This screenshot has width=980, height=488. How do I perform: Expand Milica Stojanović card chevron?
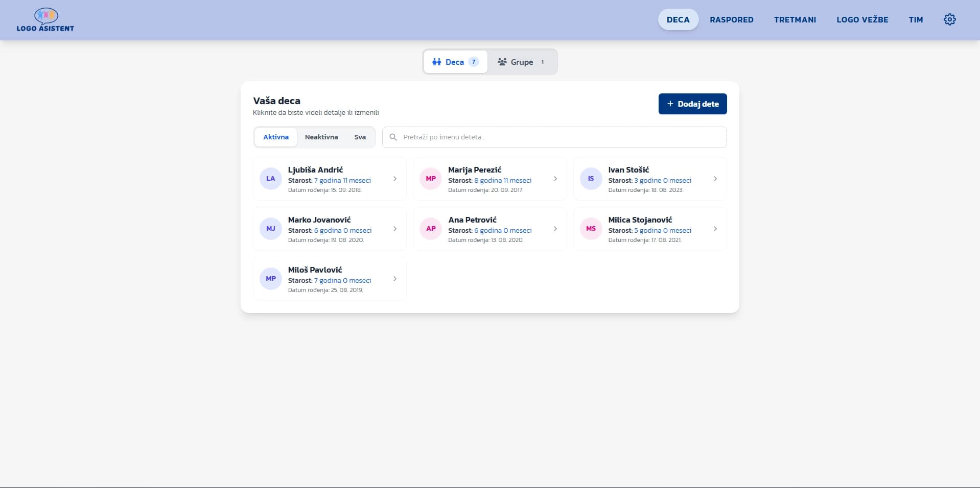click(715, 229)
